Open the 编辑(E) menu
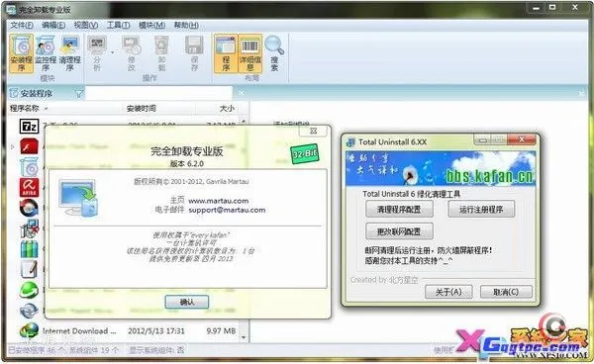594x364 pixels. pos(53,25)
